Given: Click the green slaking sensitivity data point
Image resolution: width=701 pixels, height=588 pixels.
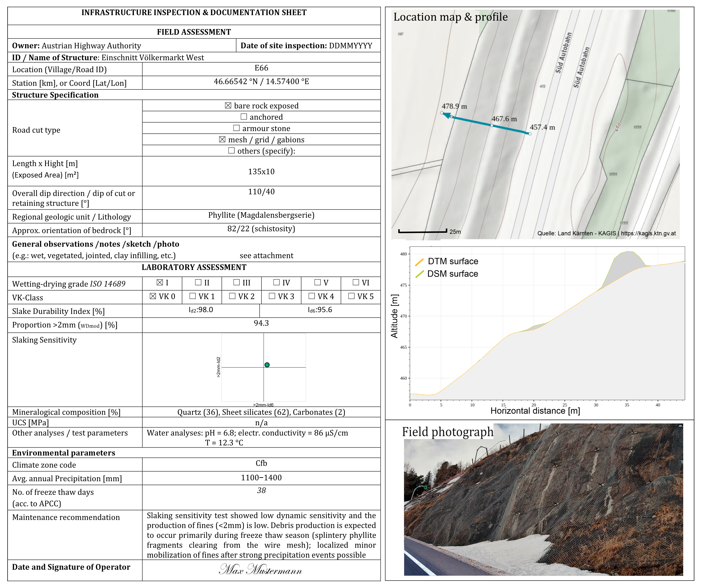Looking at the screenshot, I should 267,365.
